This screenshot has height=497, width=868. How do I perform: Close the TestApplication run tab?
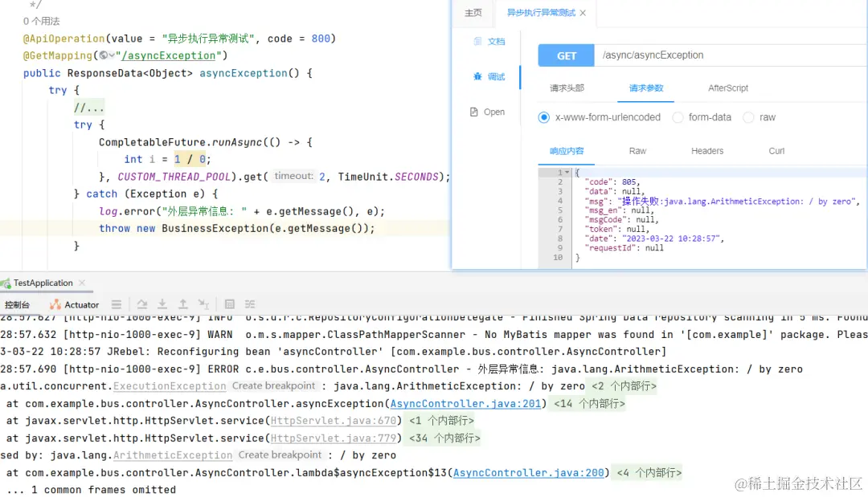(x=82, y=283)
